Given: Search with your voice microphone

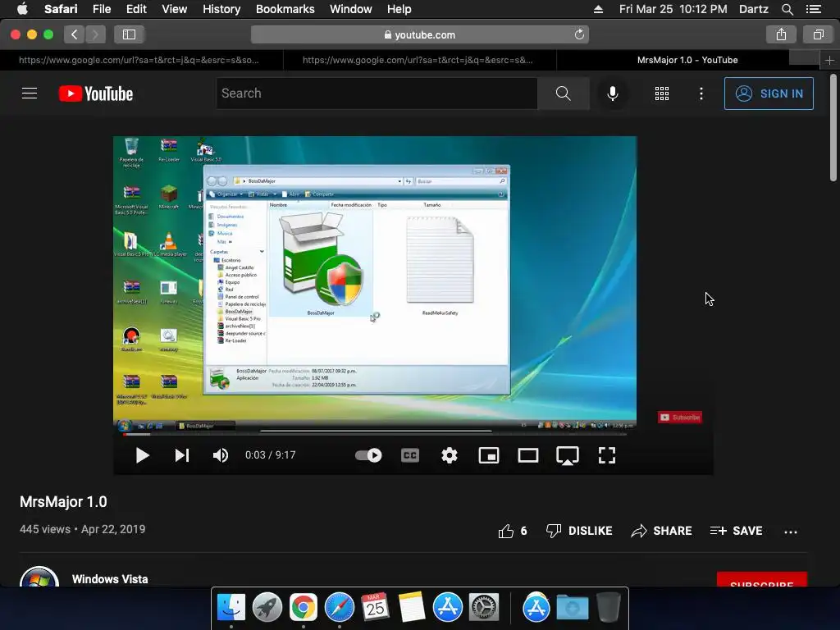Looking at the screenshot, I should (x=612, y=94).
